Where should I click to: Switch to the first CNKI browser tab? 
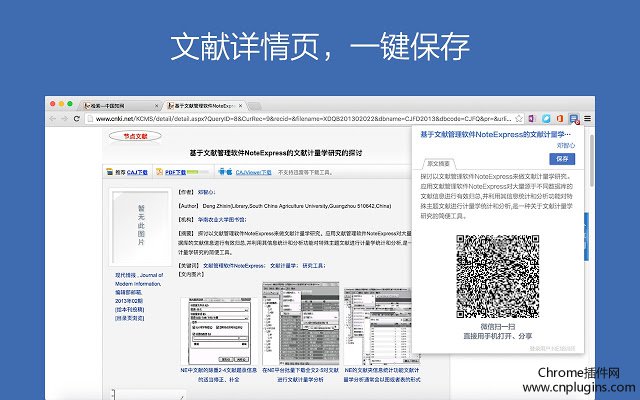point(104,104)
